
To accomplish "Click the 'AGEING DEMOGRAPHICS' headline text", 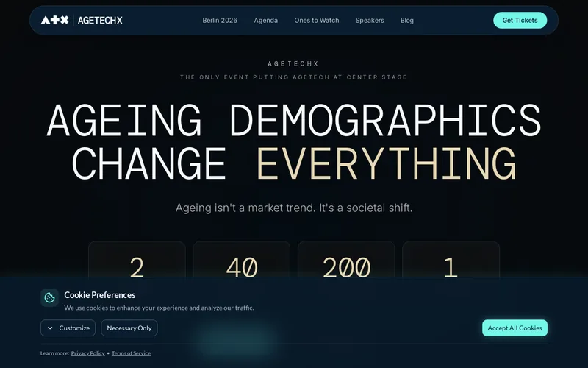I will [x=294, y=120].
